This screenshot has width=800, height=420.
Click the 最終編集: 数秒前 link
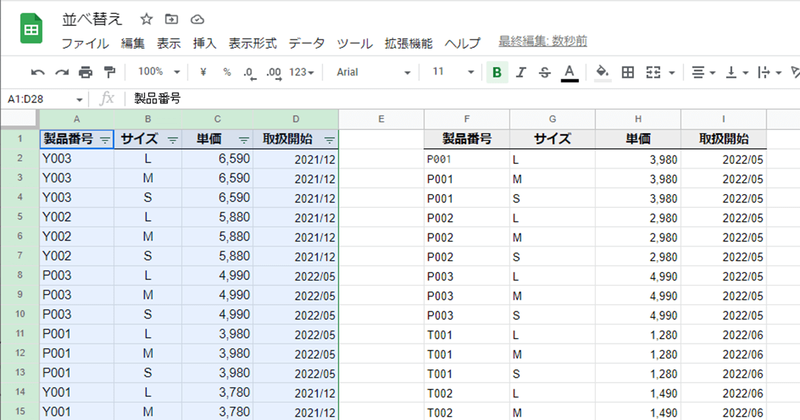pos(543,42)
